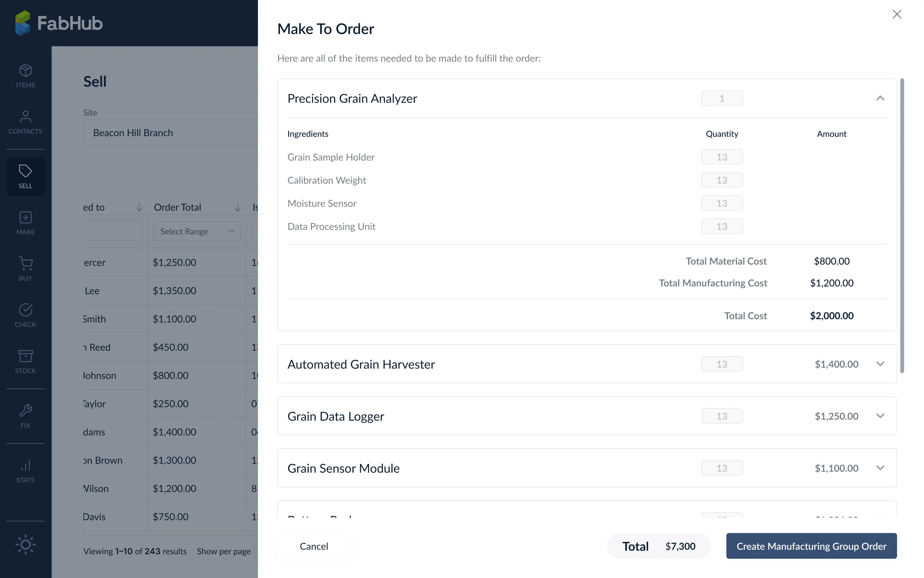
Task: Open the Check section
Action: (x=25, y=315)
